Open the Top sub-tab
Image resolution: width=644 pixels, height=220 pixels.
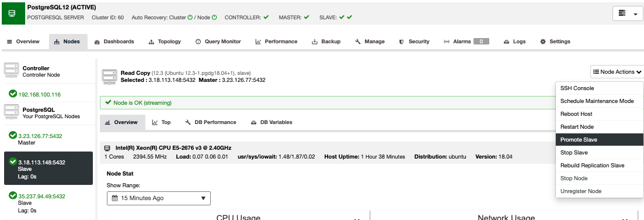point(161,122)
